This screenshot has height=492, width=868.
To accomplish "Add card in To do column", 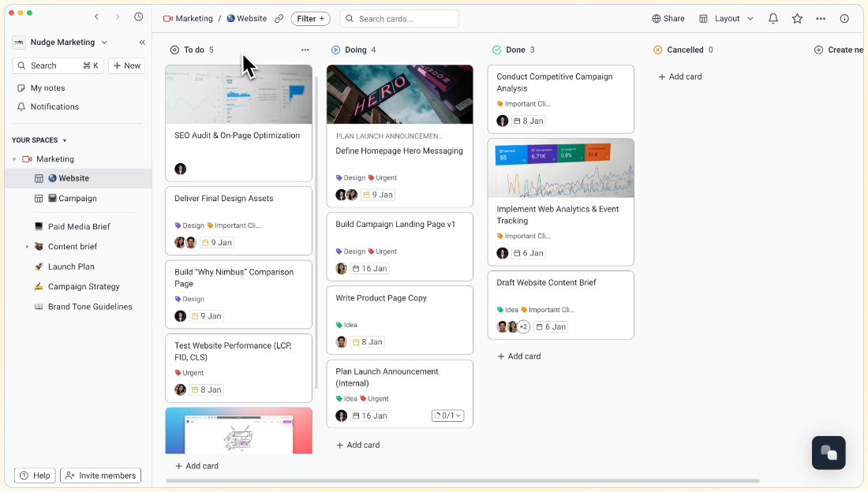I will pyautogui.click(x=196, y=466).
